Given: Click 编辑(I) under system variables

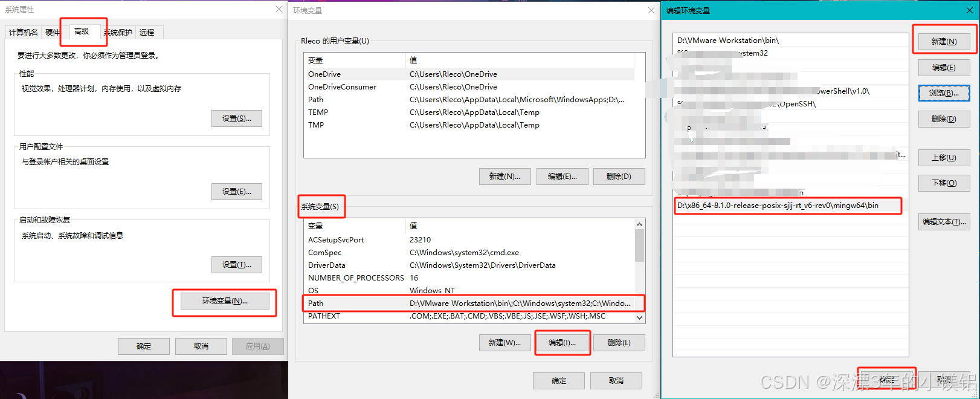Looking at the screenshot, I should coord(563,343).
